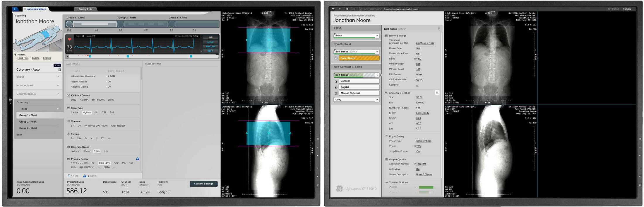This screenshot has width=644, height=207.
Task: Open the 1 Note icon
Action: point(69,176)
